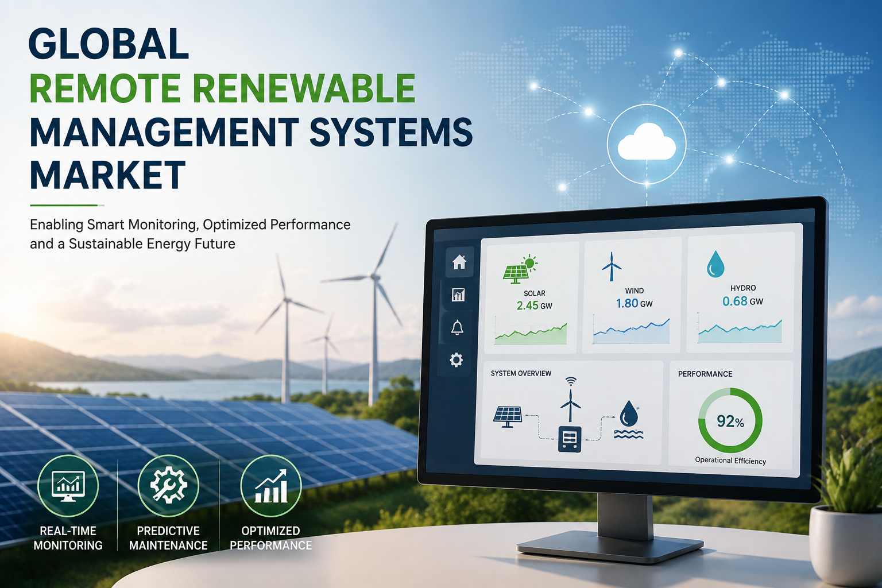882x588 pixels.
Task: Click the "0.68 GW" hydro value
Action: pos(742,301)
